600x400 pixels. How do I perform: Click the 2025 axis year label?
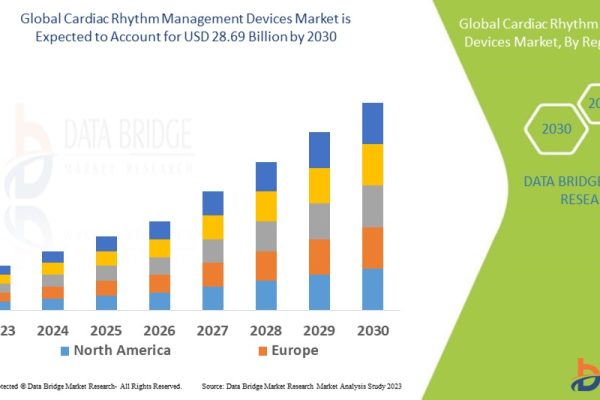106,331
